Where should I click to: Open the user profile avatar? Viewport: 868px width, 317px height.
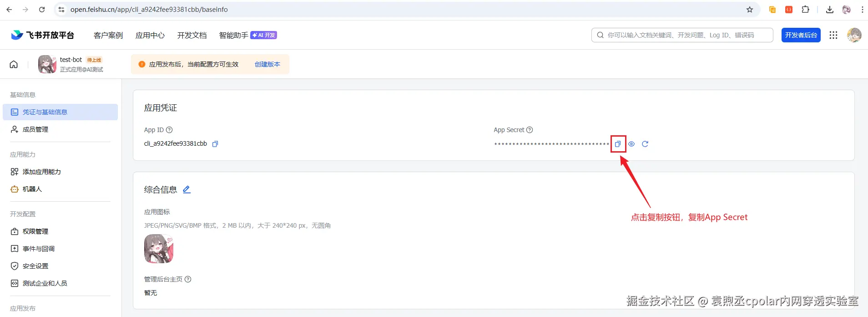click(854, 35)
